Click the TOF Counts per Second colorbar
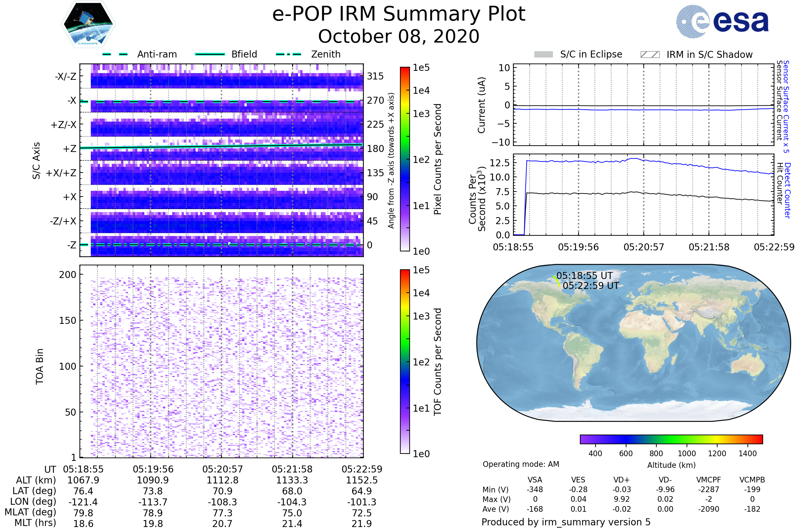The width and height of the screenshot is (798, 532). click(405, 361)
